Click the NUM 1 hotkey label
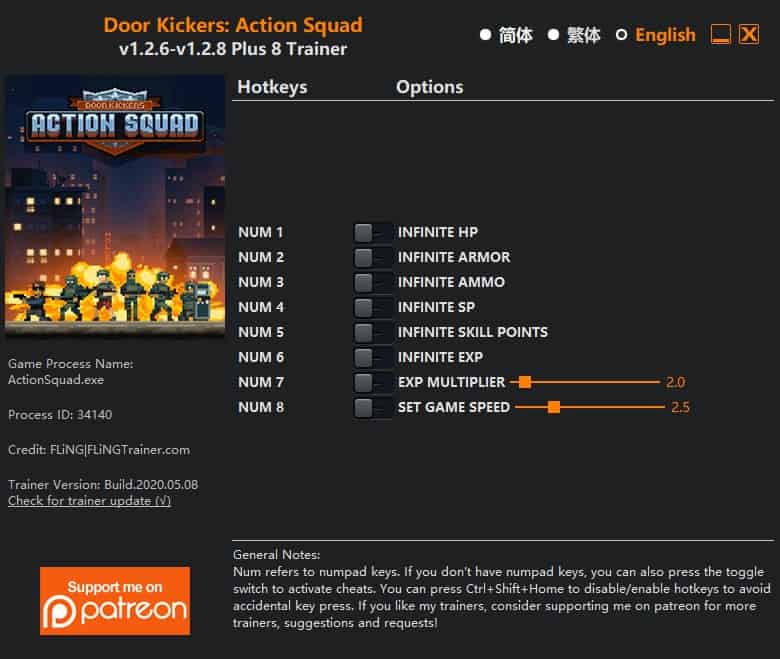Image resolution: width=780 pixels, height=659 pixels. pyautogui.click(x=261, y=232)
